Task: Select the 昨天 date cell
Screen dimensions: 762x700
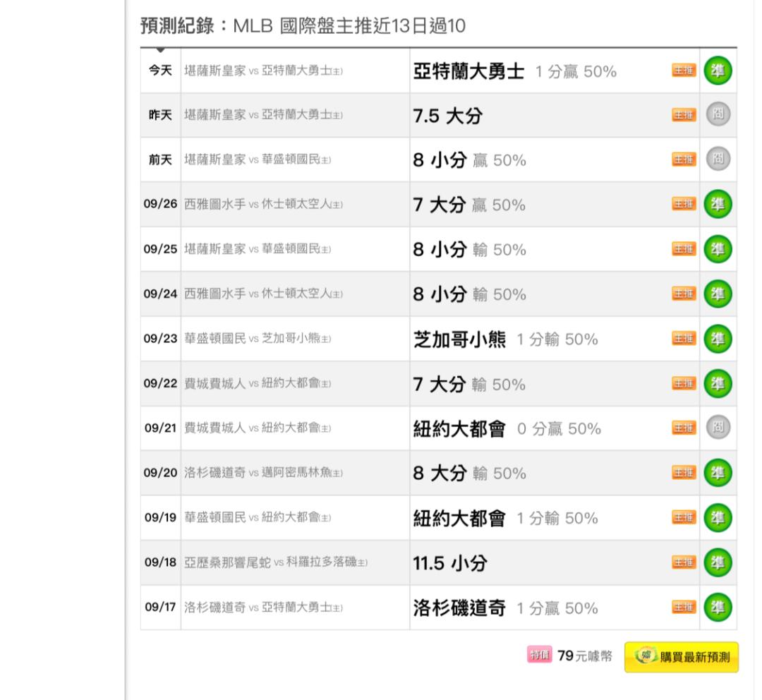Action: (x=160, y=115)
